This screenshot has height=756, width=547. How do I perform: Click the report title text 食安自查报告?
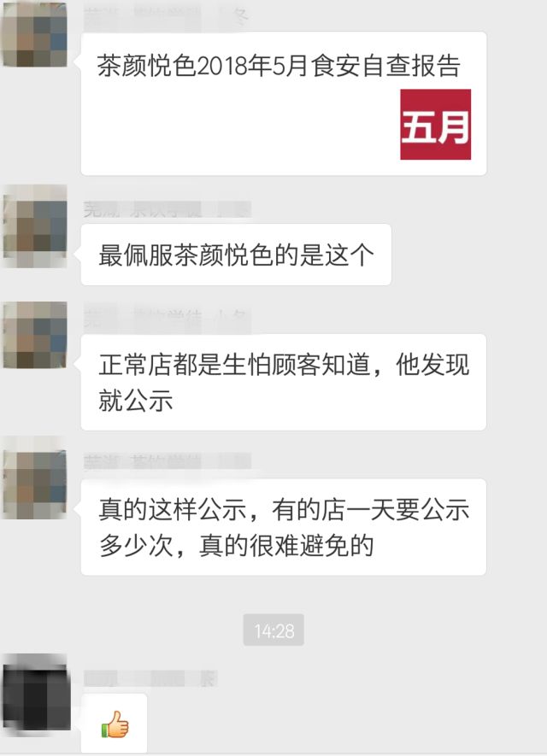pyautogui.click(x=385, y=66)
